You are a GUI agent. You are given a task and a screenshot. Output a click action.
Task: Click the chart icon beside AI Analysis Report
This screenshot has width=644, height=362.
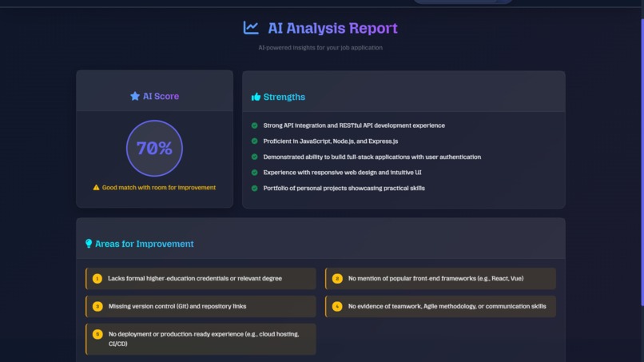[251, 28]
